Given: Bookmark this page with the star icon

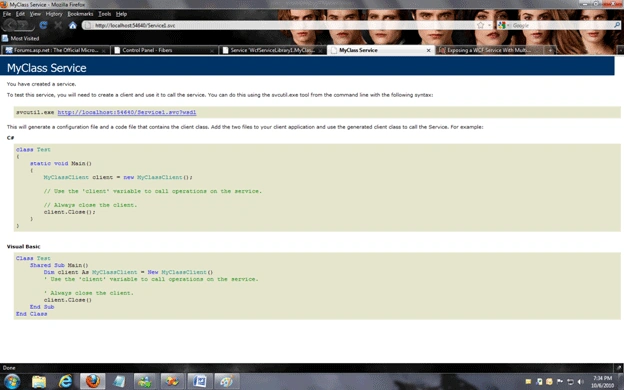Looking at the screenshot, I should coord(480,25).
